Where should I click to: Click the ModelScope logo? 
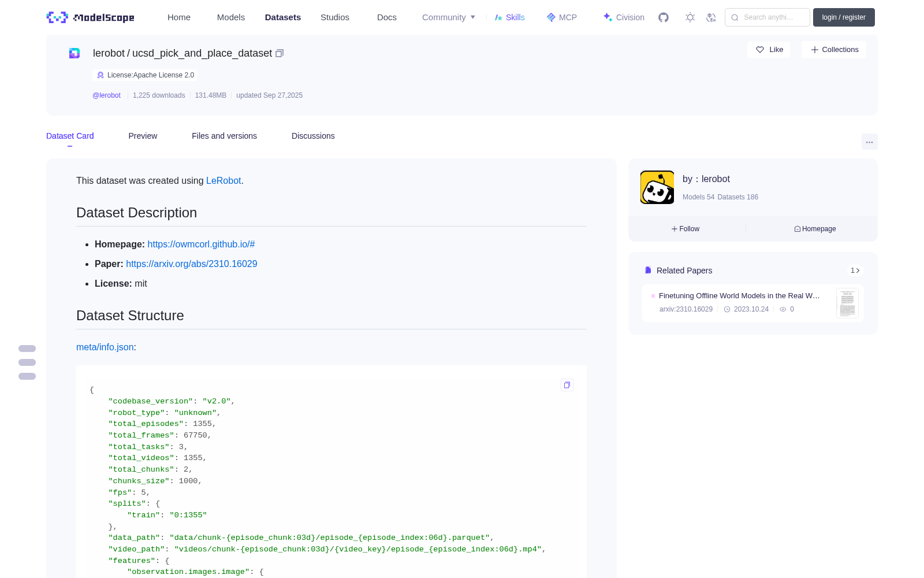(x=91, y=17)
